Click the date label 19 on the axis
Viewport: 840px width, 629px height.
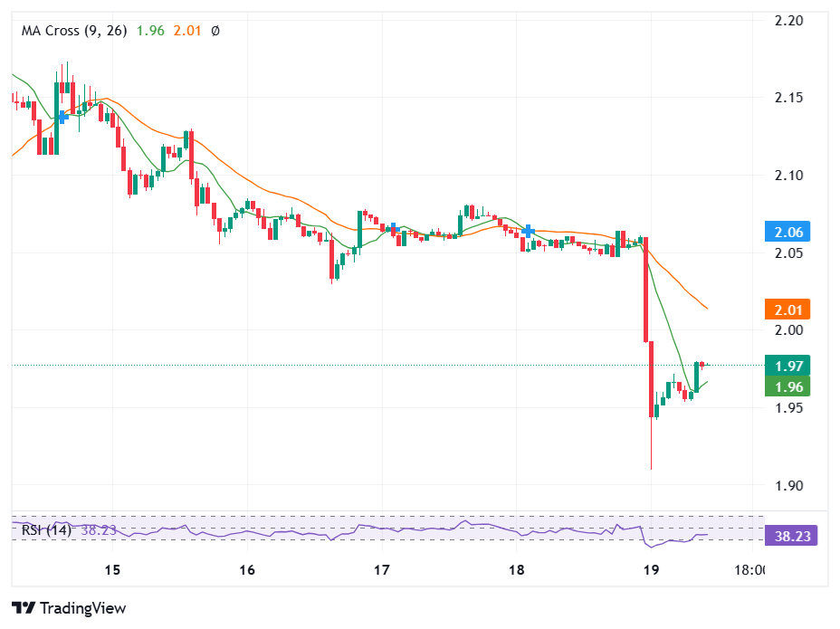pos(650,570)
